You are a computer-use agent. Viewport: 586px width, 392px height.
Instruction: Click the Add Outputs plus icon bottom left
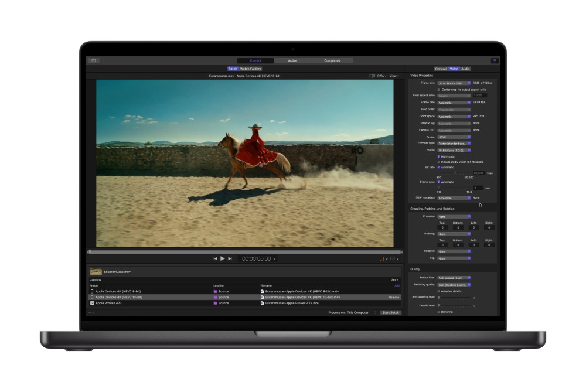pos(90,313)
